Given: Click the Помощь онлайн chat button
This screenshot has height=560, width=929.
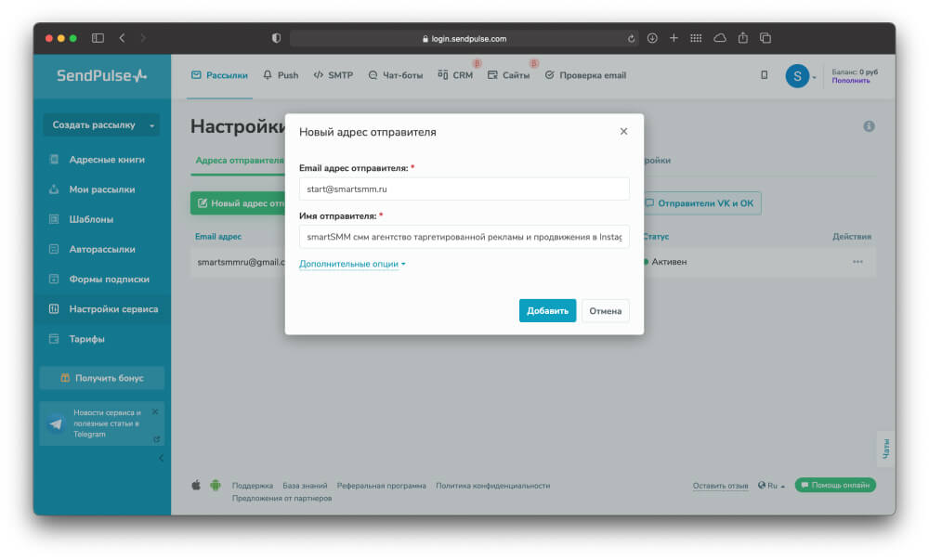Looking at the screenshot, I should [x=835, y=486].
